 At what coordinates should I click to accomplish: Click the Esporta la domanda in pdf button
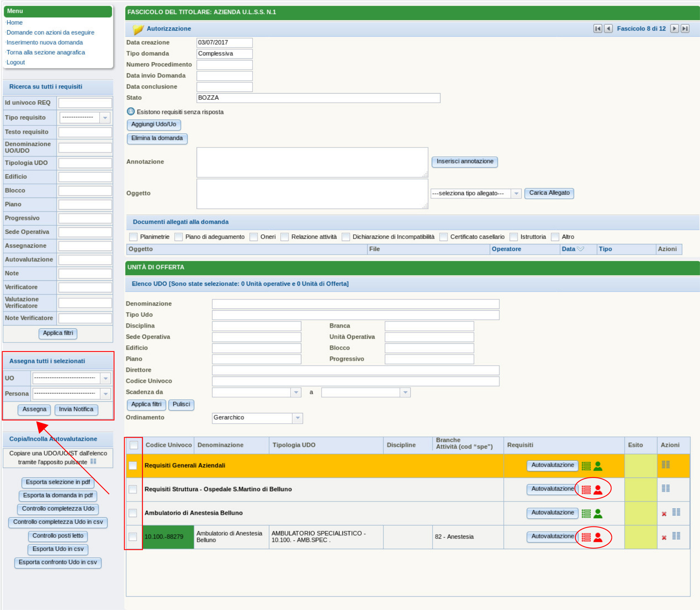tap(58, 496)
